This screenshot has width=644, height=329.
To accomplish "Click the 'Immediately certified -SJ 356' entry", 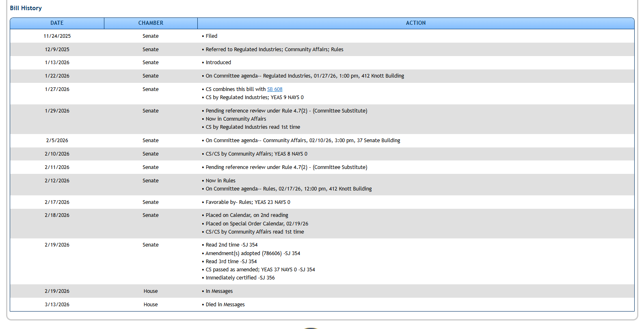I will (x=240, y=278).
